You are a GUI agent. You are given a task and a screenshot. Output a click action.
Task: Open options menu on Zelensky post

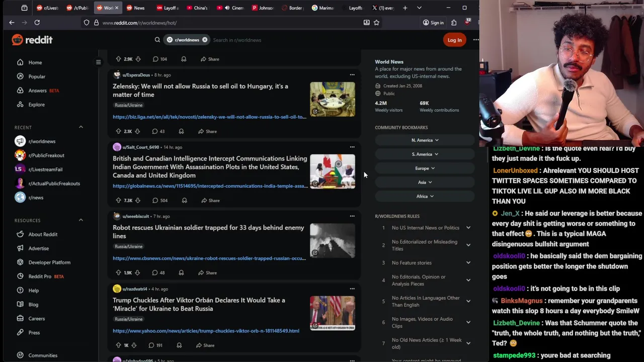click(352, 75)
